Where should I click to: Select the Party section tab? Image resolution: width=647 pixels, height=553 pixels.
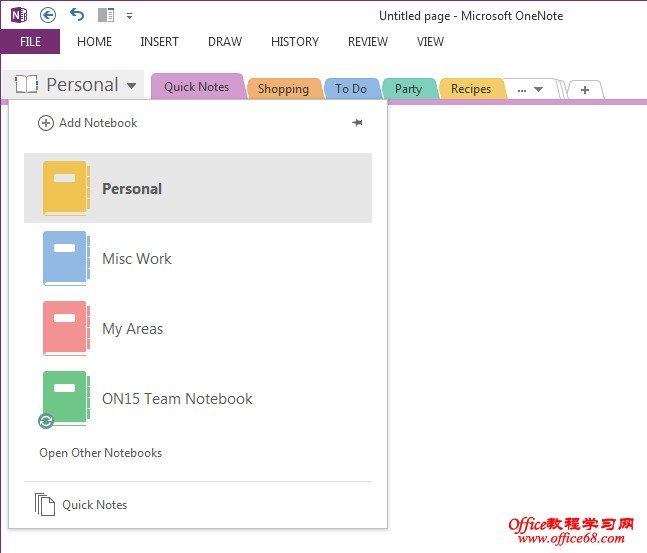tap(408, 89)
